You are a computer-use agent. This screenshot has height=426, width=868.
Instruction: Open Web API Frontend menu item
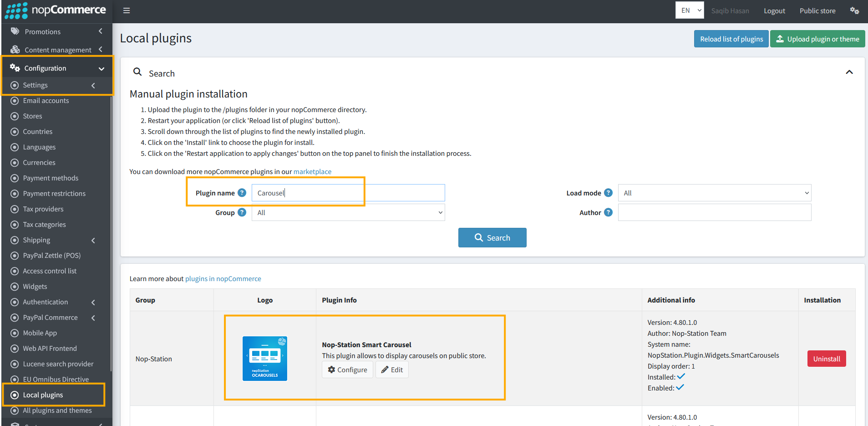(x=50, y=349)
